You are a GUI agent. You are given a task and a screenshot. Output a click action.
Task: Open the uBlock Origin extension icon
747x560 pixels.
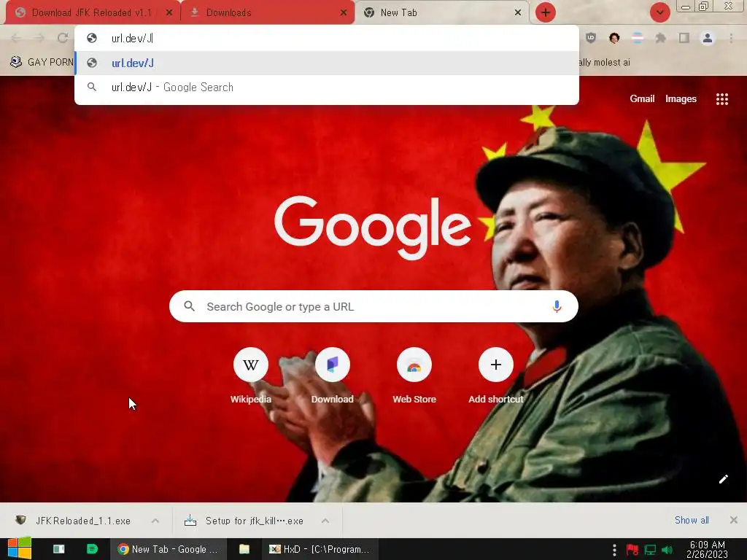pos(591,38)
